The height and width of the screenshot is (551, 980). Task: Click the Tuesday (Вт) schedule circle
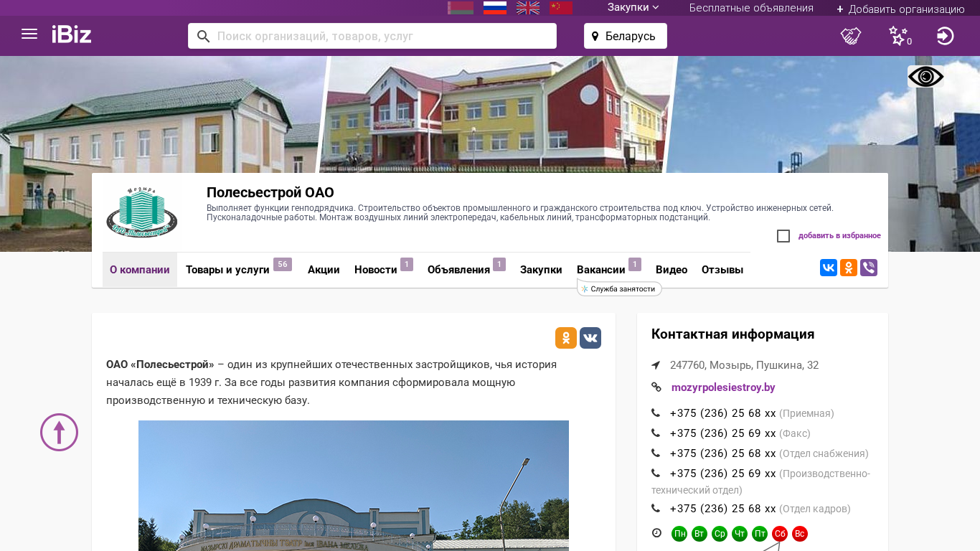(x=699, y=534)
